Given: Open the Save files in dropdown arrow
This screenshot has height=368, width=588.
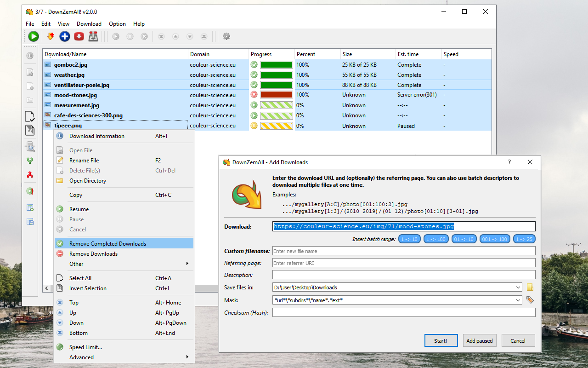Looking at the screenshot, I should [x=518, y=287].
